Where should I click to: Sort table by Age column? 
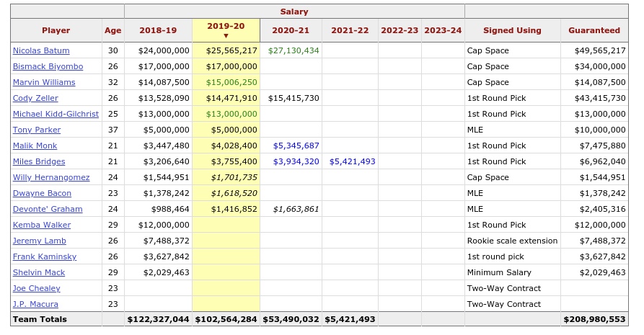pos(113,30)
